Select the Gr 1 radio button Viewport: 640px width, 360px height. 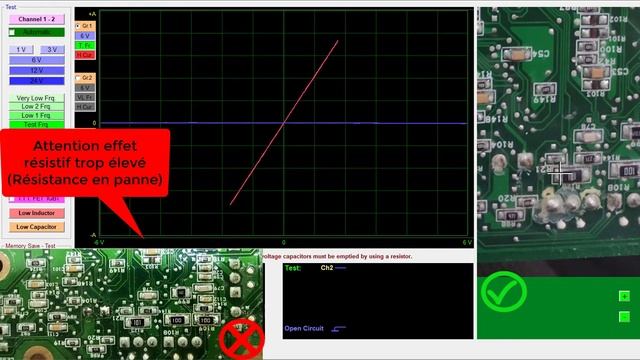click(78, 26)
